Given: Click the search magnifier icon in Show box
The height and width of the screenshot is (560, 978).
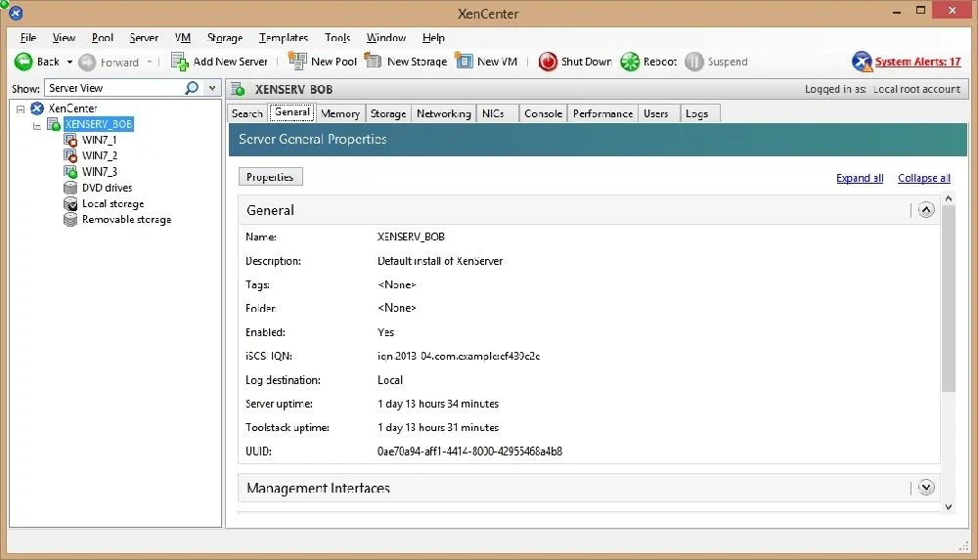Looking at the screenshot, I should pos(192,88).
